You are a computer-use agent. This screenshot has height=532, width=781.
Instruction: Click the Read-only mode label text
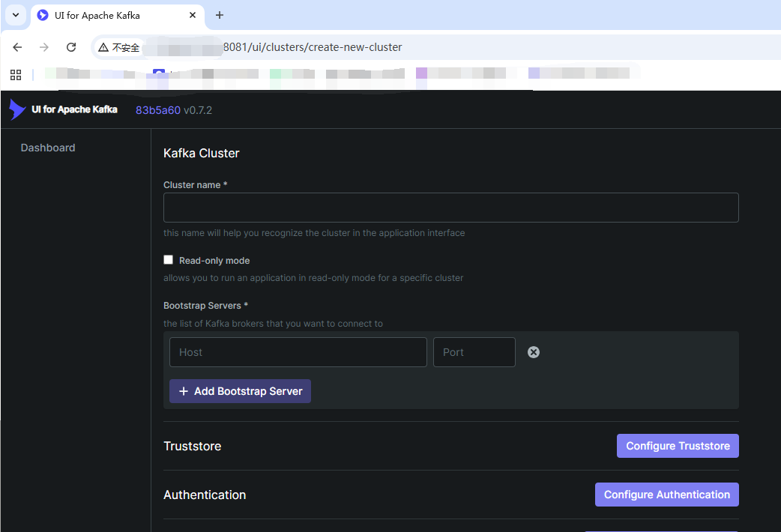[x=214, y=261]
